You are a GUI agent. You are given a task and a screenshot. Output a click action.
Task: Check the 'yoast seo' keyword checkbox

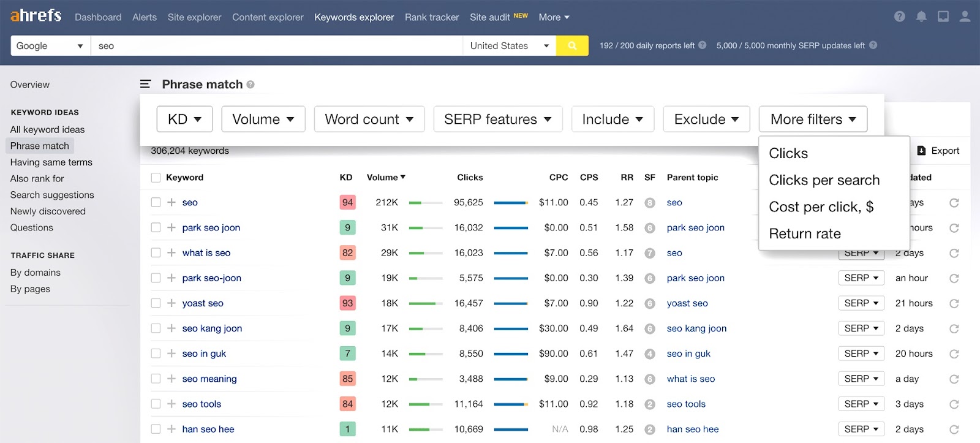156,303
